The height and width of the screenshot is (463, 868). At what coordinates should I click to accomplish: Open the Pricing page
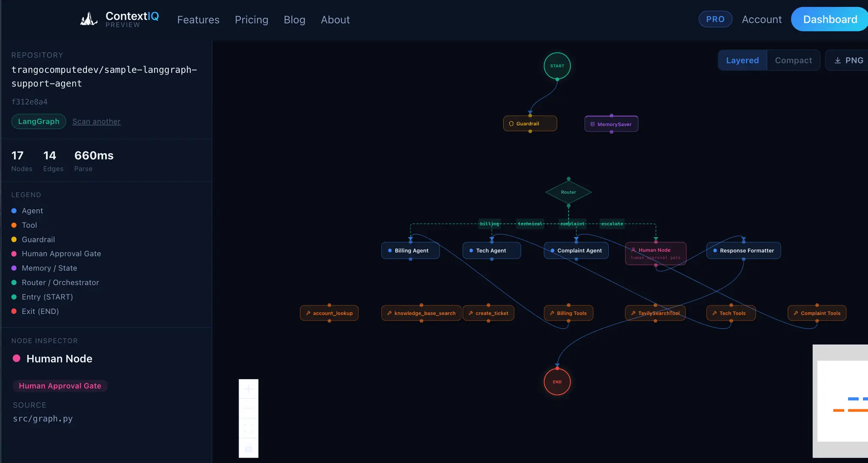point(251,19)
